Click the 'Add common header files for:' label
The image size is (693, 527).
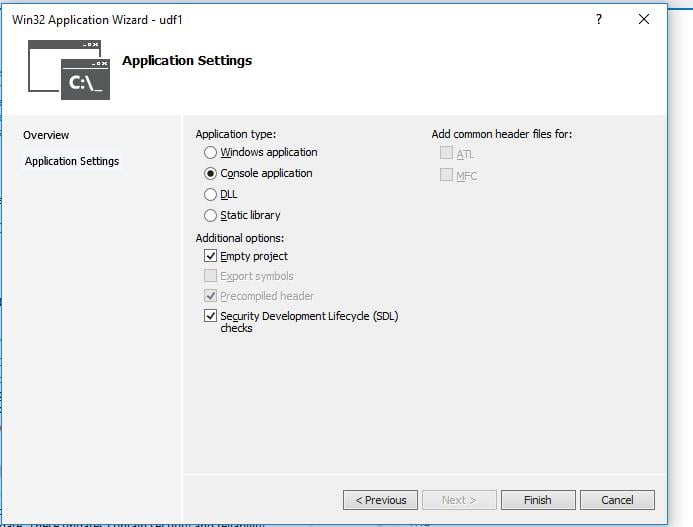click(502, 134)
